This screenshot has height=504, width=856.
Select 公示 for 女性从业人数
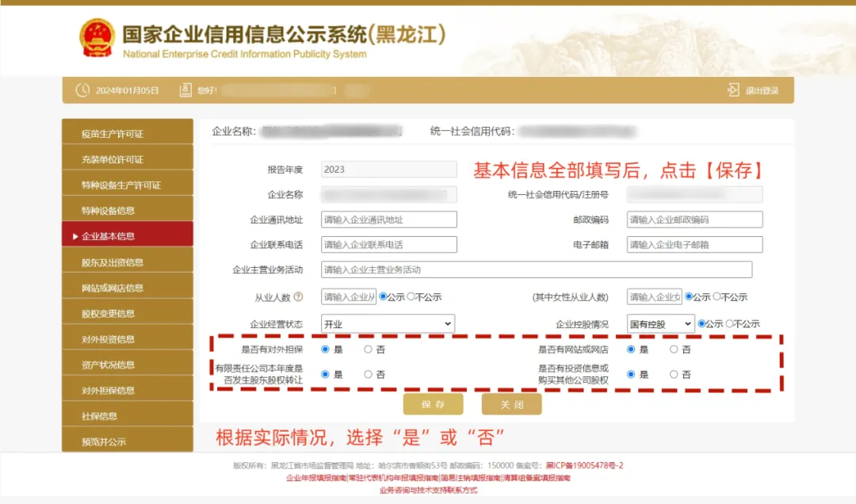[689, 296]
